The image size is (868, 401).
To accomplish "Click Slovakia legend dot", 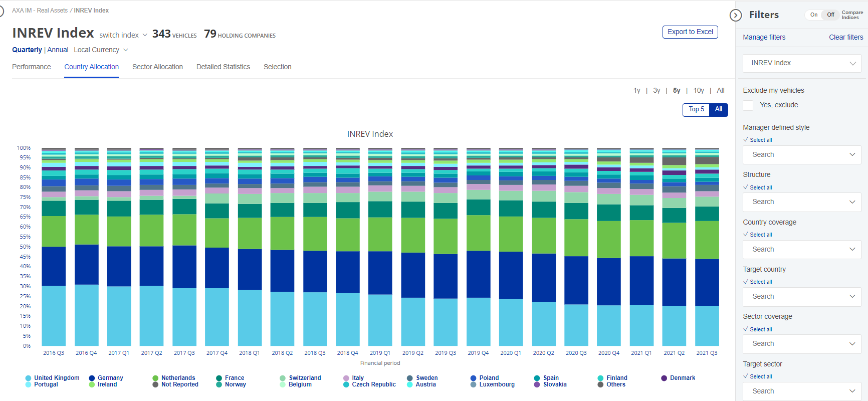I will pos(537,385).
